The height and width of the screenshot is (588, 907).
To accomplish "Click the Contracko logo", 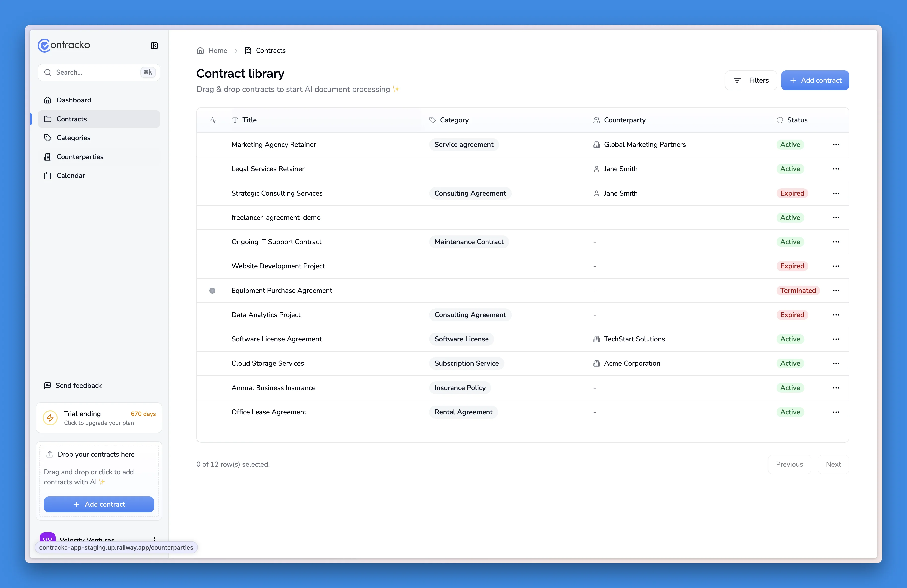I will [64, 45].
